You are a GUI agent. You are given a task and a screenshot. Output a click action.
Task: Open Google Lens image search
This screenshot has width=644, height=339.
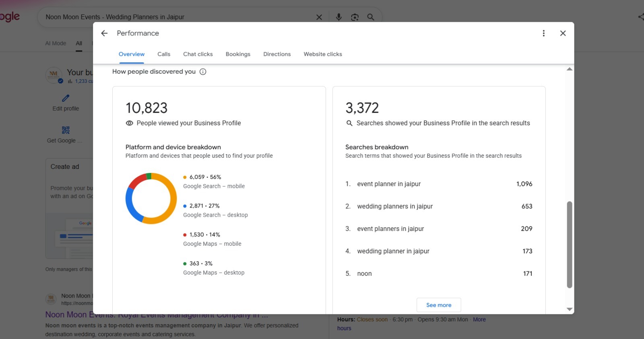[355, 17]
